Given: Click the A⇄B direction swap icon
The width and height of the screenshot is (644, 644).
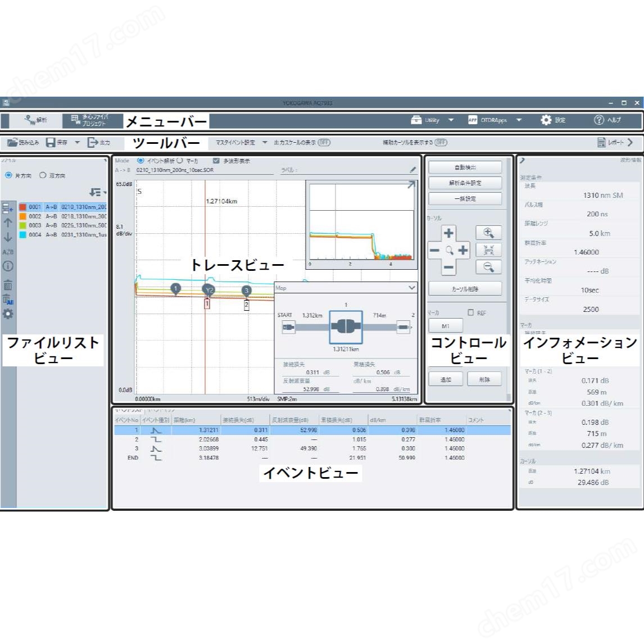Looking at the screenshot, I should 8,252.
